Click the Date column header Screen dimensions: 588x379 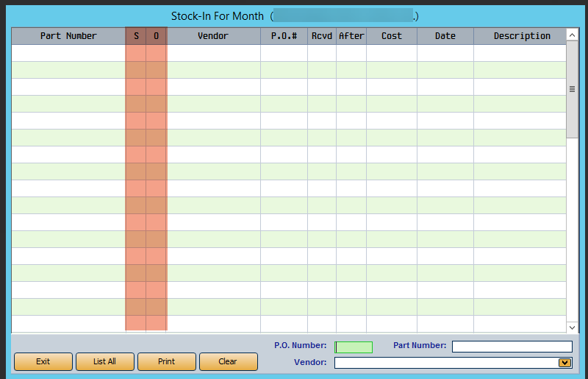click(x=445, y=36)
